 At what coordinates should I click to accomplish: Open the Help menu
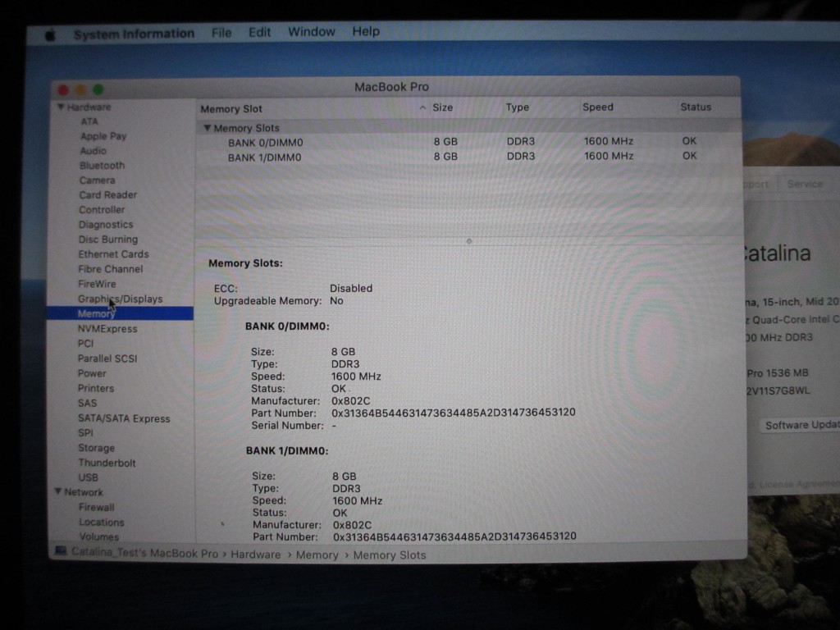(366, 31)
